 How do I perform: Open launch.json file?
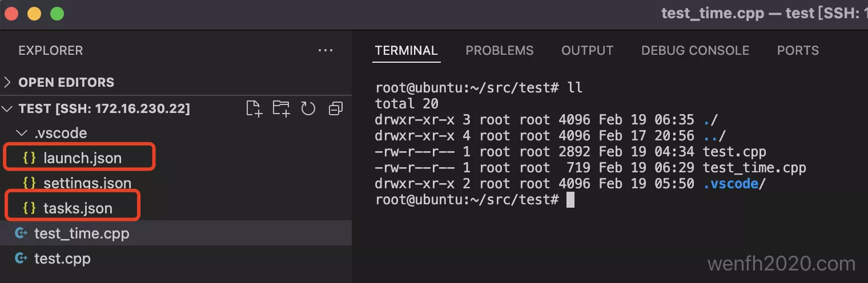point(82,158)
